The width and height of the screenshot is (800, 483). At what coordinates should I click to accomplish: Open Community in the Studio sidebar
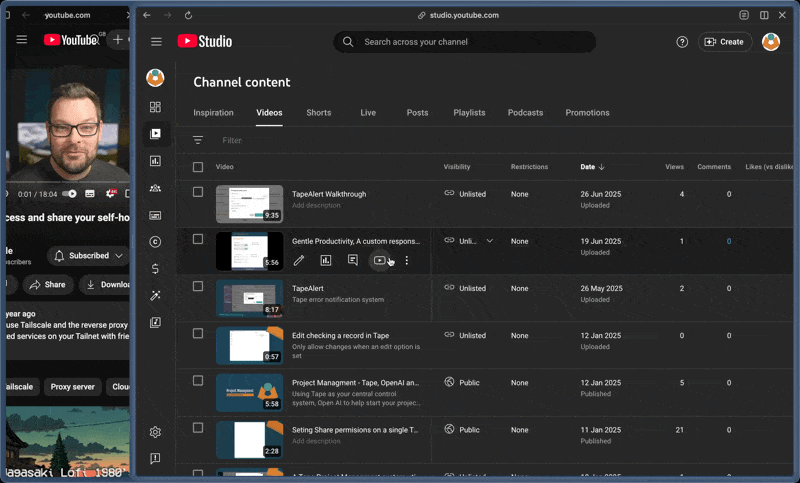155,188
